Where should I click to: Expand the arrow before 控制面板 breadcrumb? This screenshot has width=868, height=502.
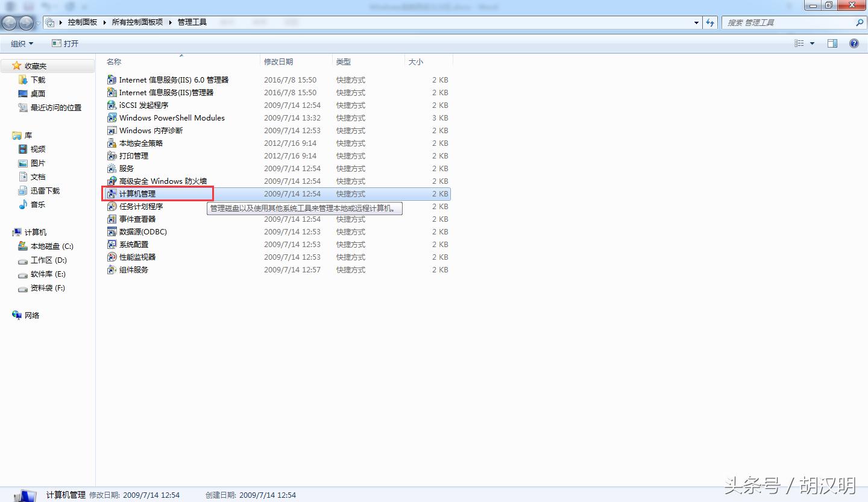61,22
